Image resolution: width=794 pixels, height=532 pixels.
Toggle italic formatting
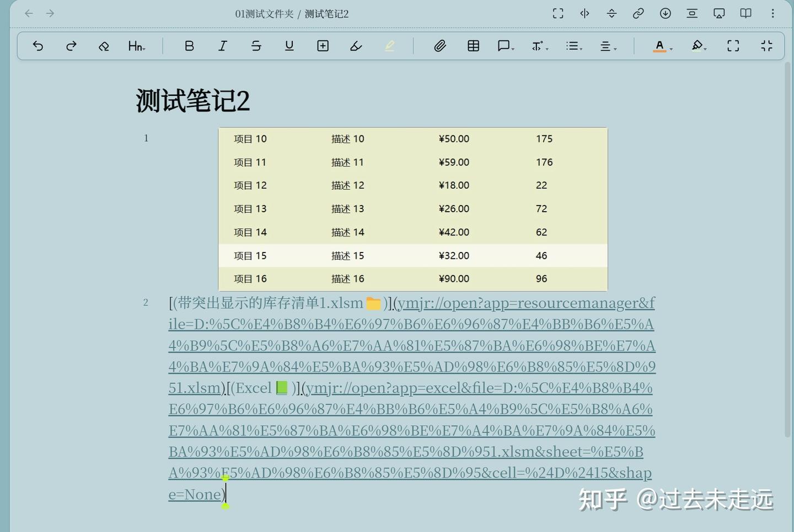click(223, 46)
